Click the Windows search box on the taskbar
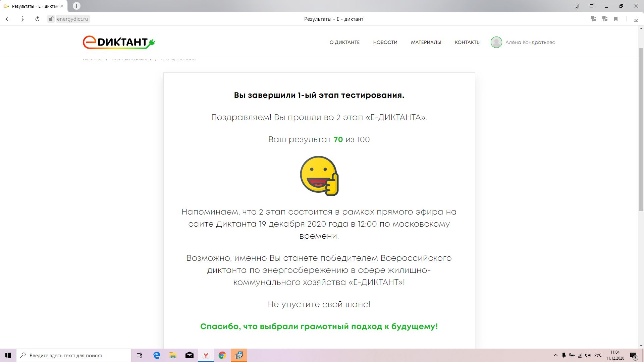 [74, 355]
